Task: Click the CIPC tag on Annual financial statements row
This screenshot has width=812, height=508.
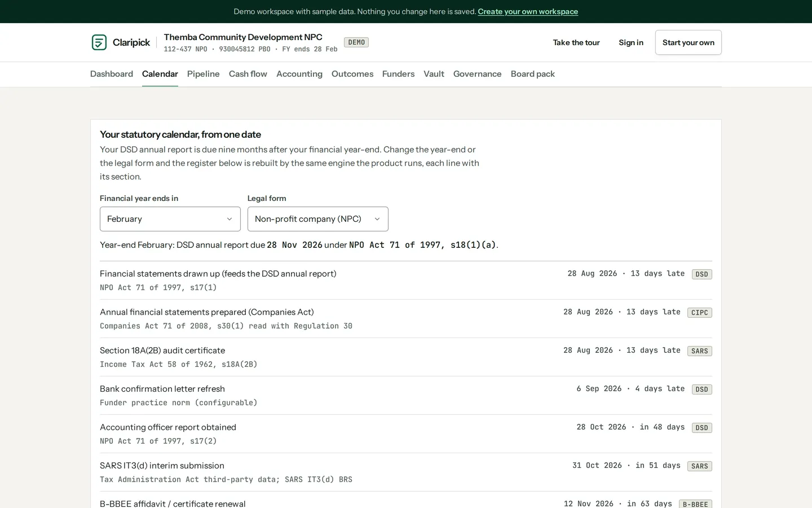Action: [x=700, y=313]
